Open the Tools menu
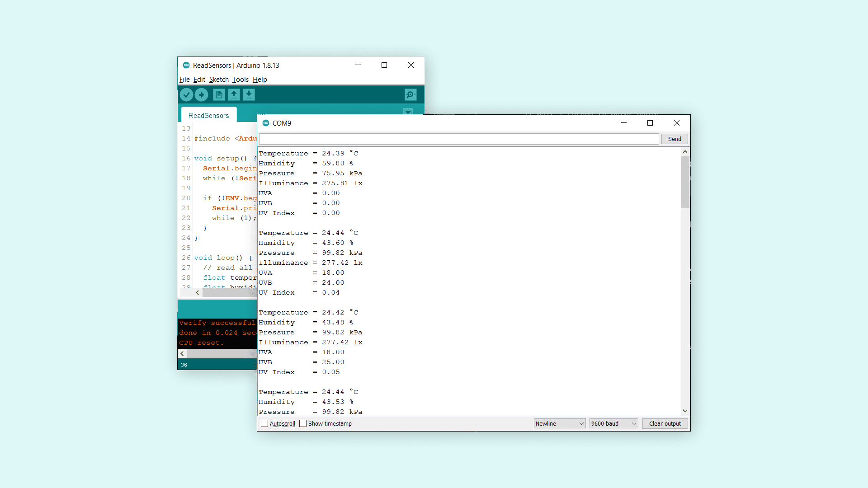The width and height of the screenshot is (868, 488). click(240, 80)
